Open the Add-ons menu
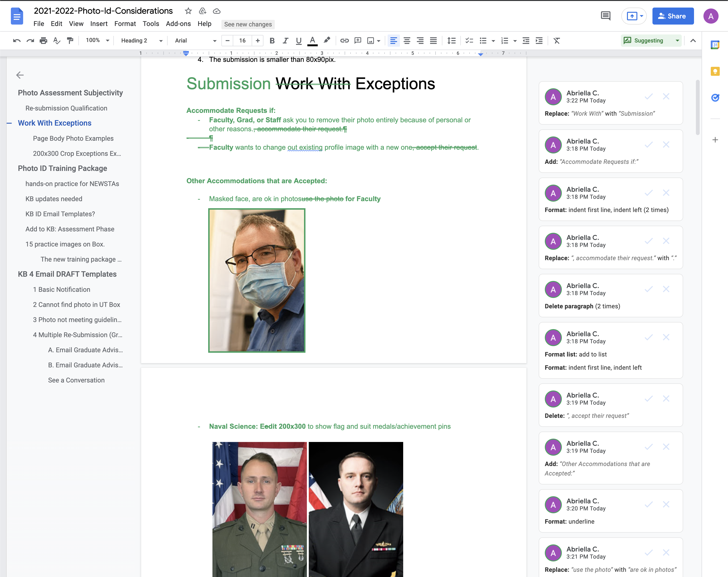 [178, 24]
